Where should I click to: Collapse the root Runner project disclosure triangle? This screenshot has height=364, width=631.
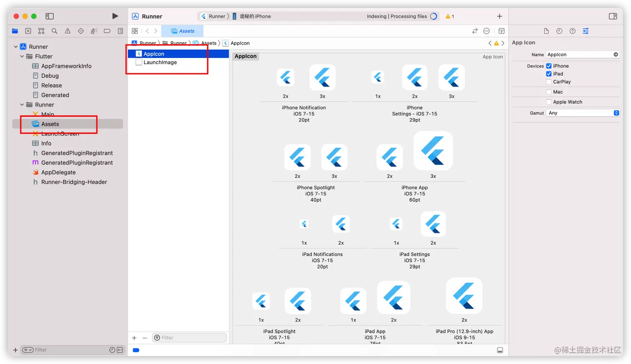coord(16,47)
